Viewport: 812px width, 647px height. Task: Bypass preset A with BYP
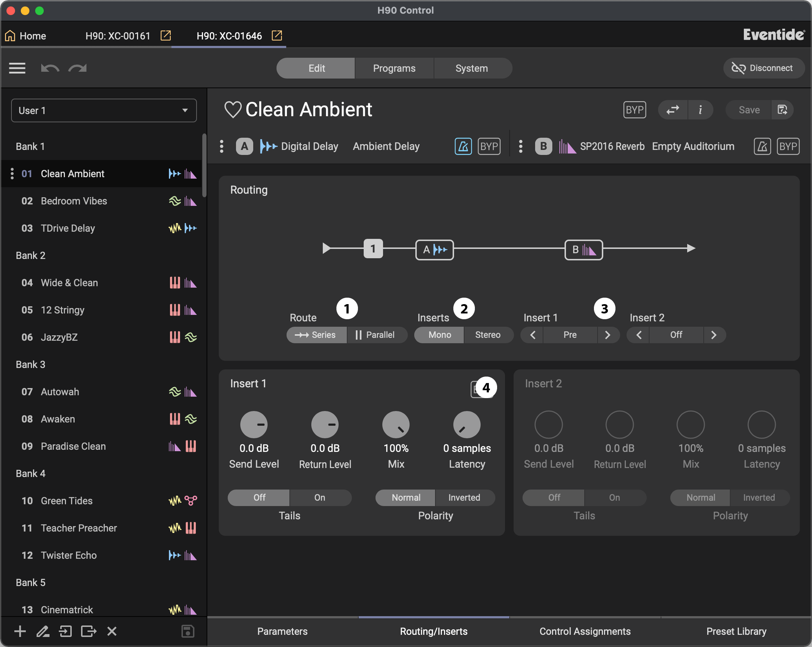tap(489, 146)
